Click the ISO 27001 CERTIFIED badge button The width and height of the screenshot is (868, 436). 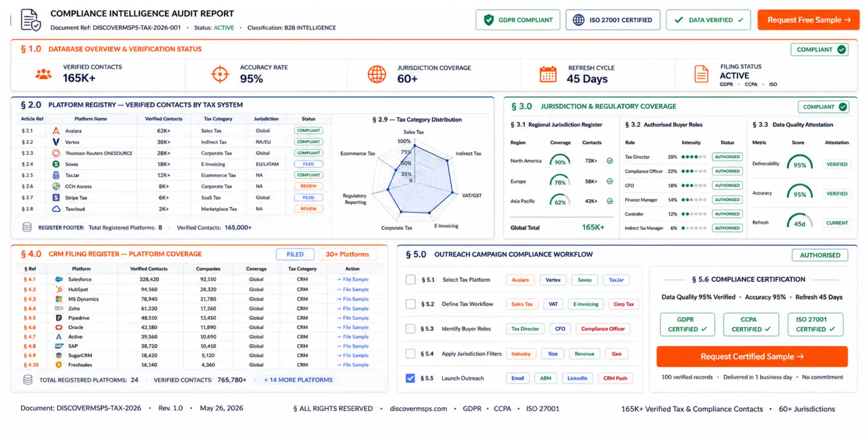tap(613, 20)
